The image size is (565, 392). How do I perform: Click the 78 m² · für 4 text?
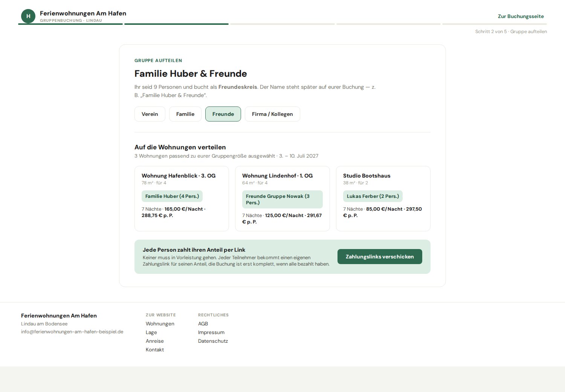pyautogui.click(x=154, y=183)
